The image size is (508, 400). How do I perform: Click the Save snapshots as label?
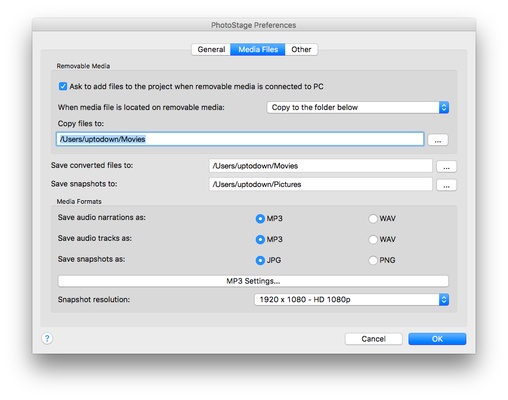[x=91, y=259]
